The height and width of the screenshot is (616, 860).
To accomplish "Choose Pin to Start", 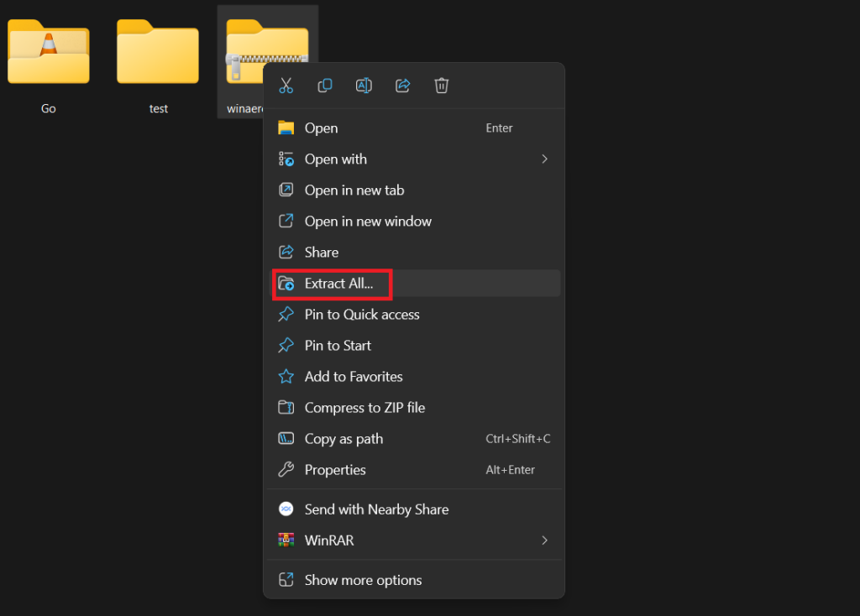I will [338, 346].
